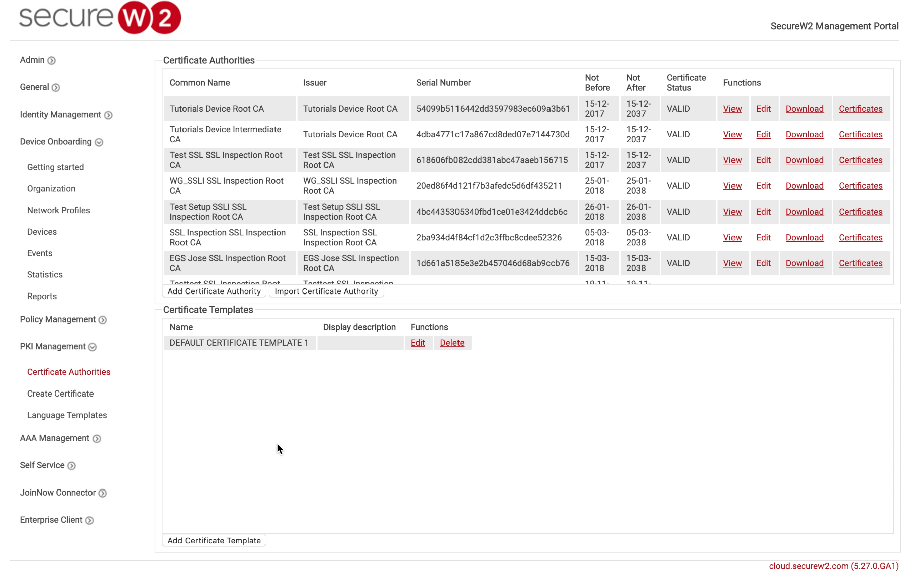Open Create Certificate in the sidebar
The height and width of the screenshot is (588, 916).
pyautogui.click(x=60, y=394)
